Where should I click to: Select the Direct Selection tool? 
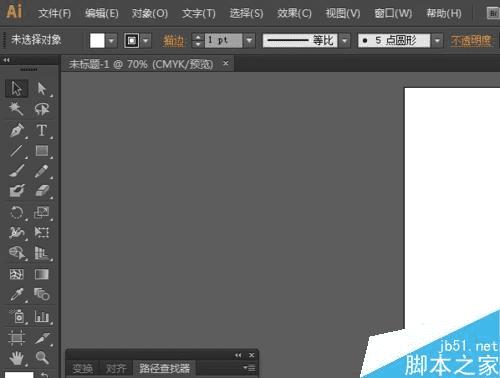coord(42,88)
